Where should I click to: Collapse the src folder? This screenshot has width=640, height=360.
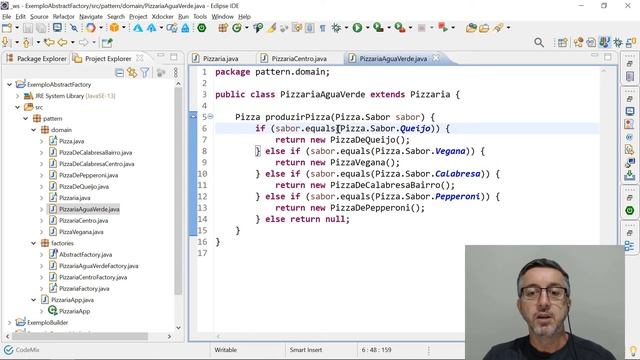[x=18, y=107]
